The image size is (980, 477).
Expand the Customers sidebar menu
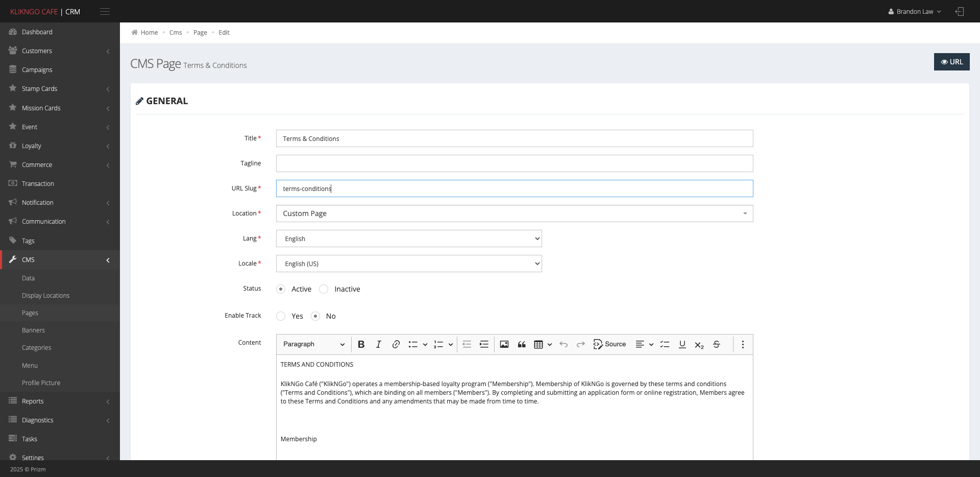60,51
